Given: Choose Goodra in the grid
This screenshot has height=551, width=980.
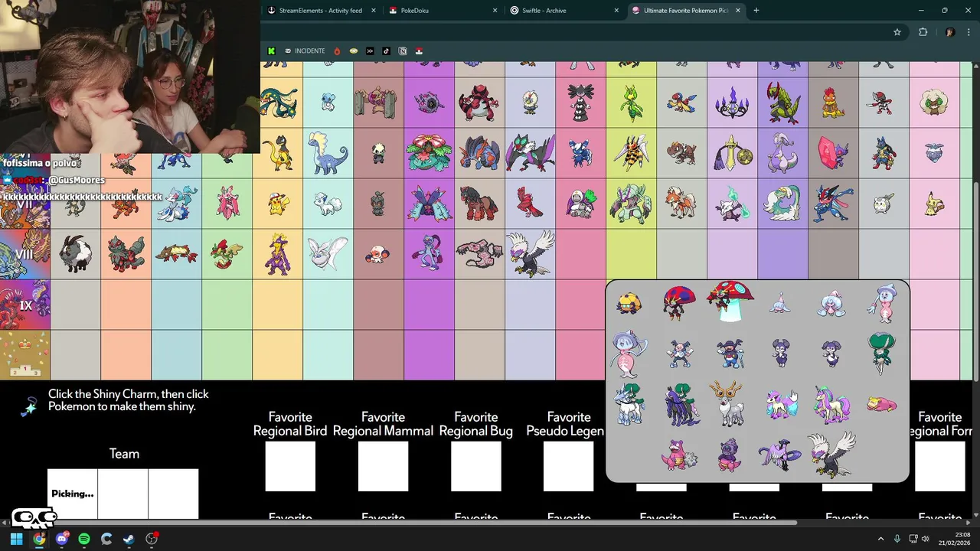Looking at the screenshot, I should (782, 153).
